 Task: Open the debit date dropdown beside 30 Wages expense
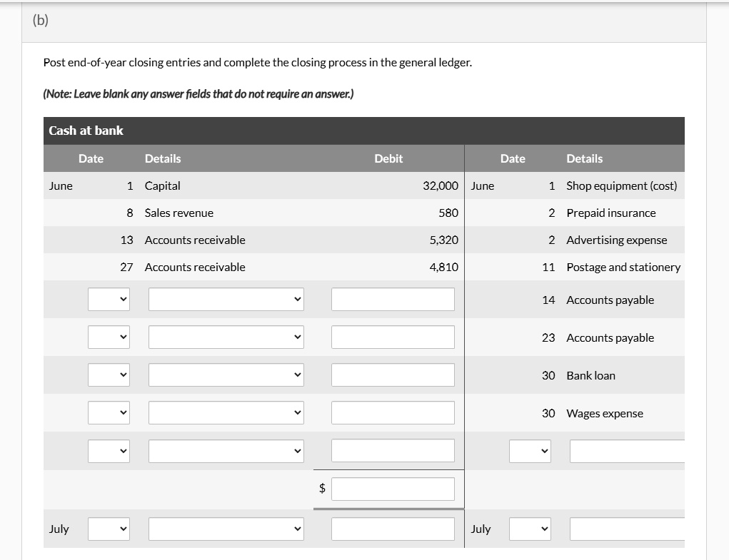(x=109, y=413)
